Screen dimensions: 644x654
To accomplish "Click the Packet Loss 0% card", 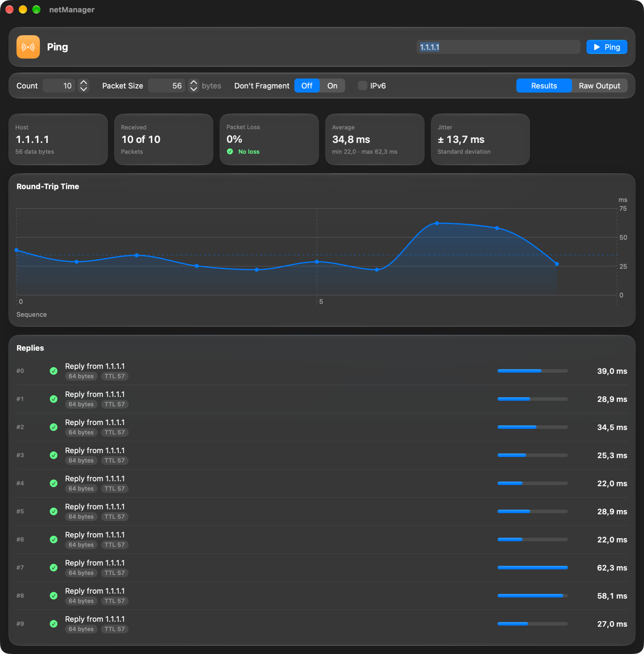I will pos(269,140).
